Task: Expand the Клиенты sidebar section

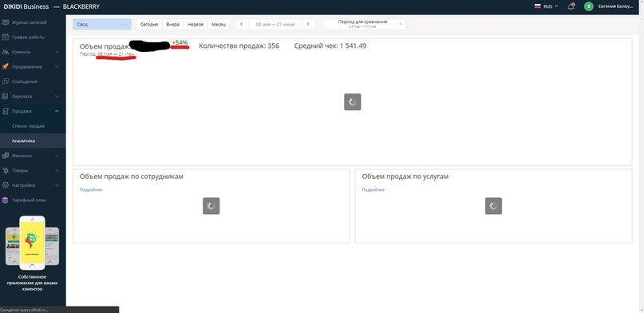Action: tap(33, 52)
